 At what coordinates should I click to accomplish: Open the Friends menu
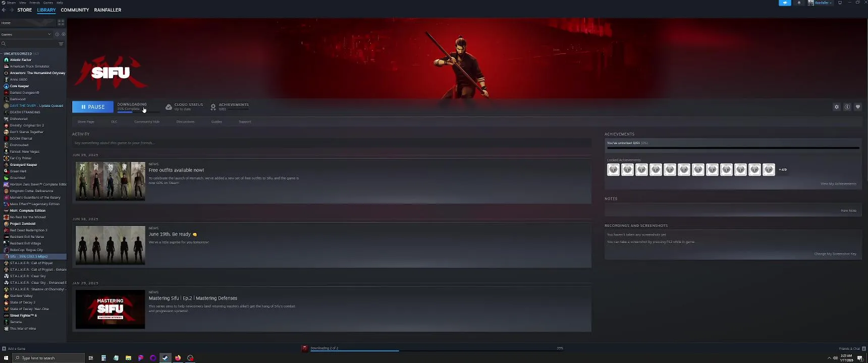35,3
